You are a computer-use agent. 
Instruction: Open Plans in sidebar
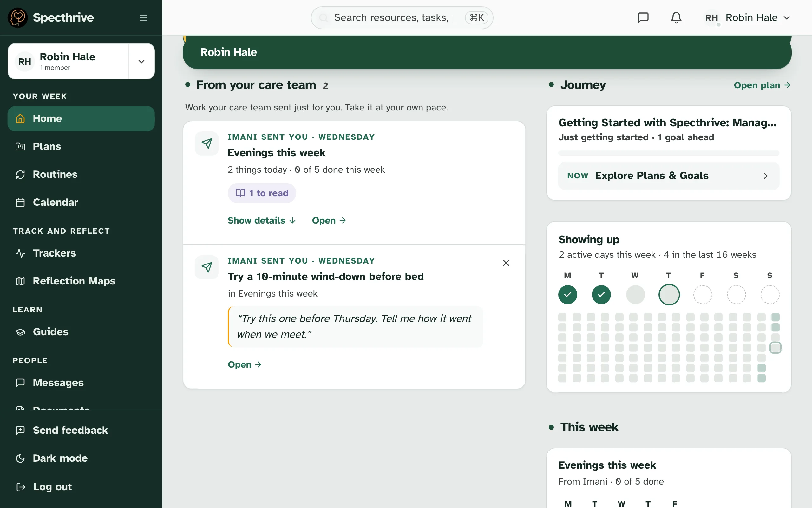pos(81,146)
